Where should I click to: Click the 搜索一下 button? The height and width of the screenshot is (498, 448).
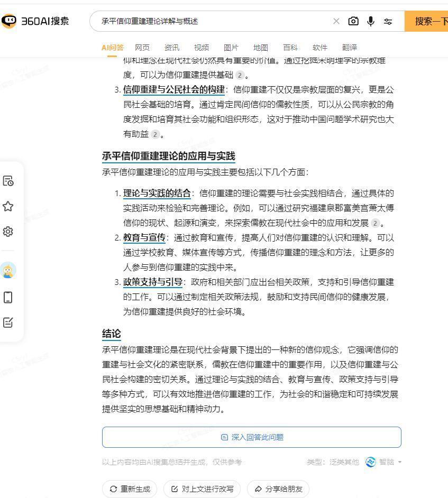(x=426, y=21)
